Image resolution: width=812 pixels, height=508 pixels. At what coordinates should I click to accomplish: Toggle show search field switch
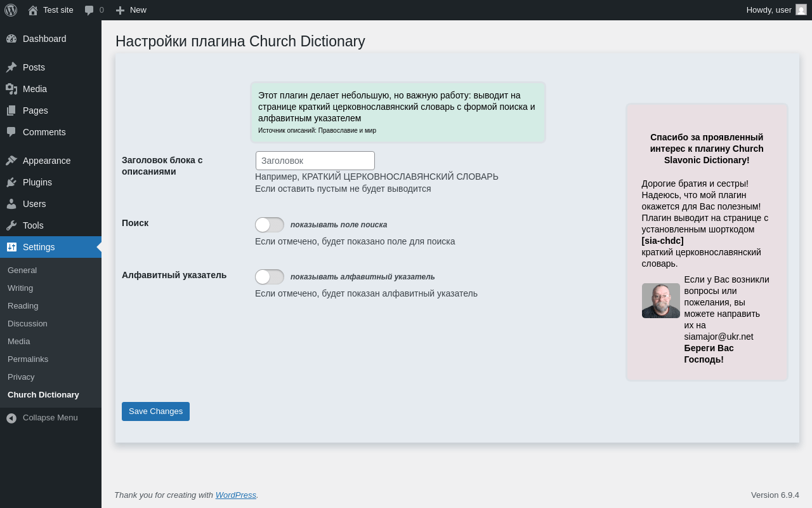coord(270,225)
